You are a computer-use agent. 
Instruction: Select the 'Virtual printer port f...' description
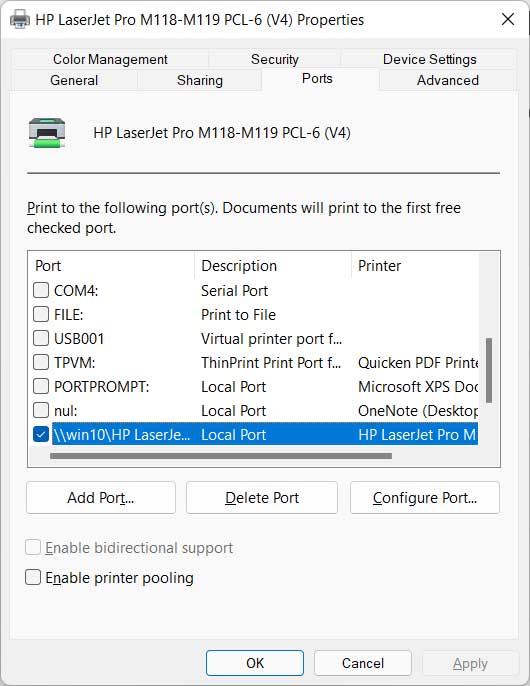(x=271, y=339)
